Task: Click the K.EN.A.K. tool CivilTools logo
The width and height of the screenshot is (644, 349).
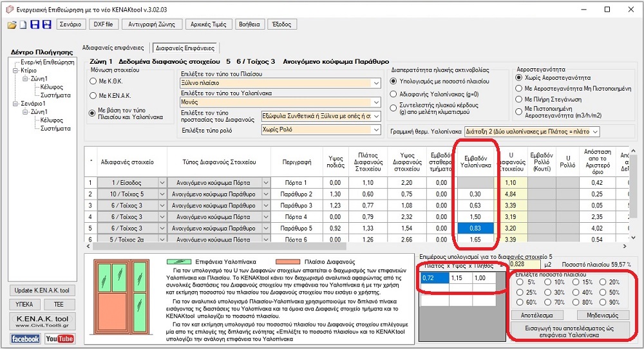Action: pyautogui.click(x=43, y=321)
